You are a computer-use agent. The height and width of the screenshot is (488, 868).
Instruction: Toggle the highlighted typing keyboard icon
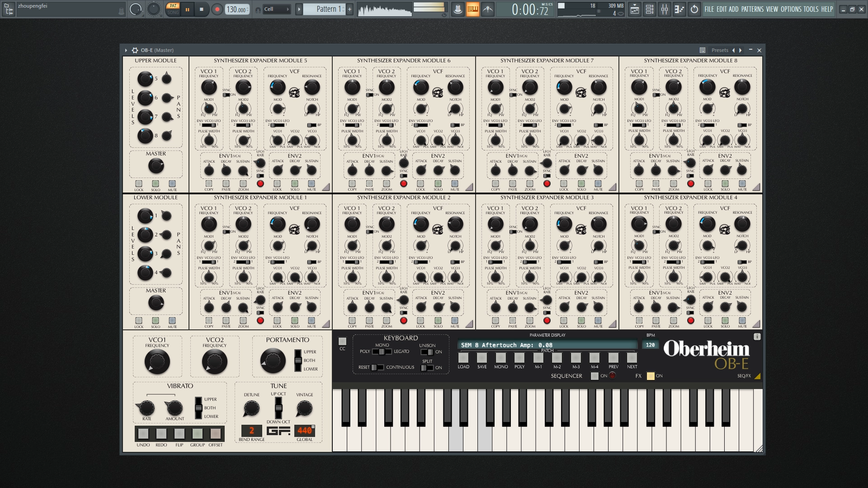[x=472, y=9]
